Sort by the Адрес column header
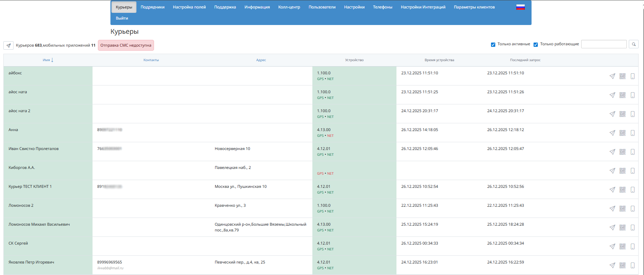The height and width of the screenshot is (275, 644). (261, 60)
